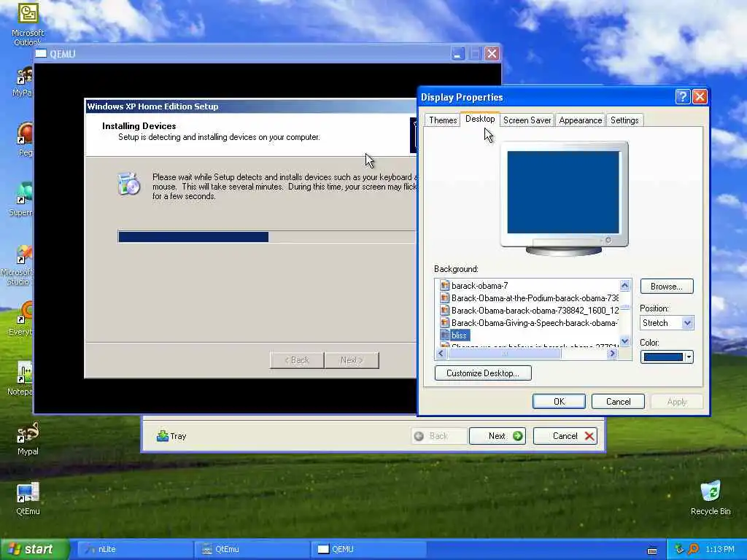Select the bliss background entry

point(460,335)
